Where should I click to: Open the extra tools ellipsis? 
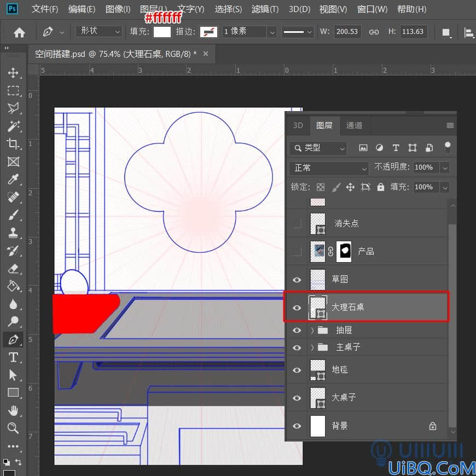coord(13,446)
